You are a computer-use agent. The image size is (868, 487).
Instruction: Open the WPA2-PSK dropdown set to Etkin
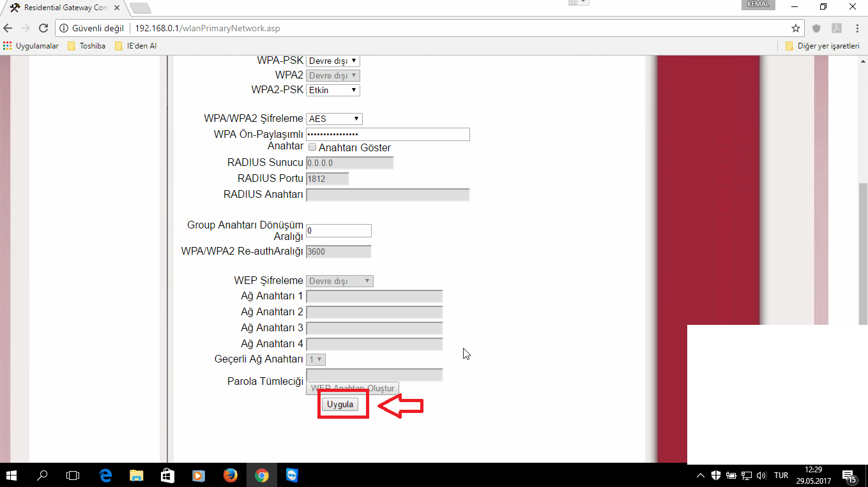(x=333, y=90)
